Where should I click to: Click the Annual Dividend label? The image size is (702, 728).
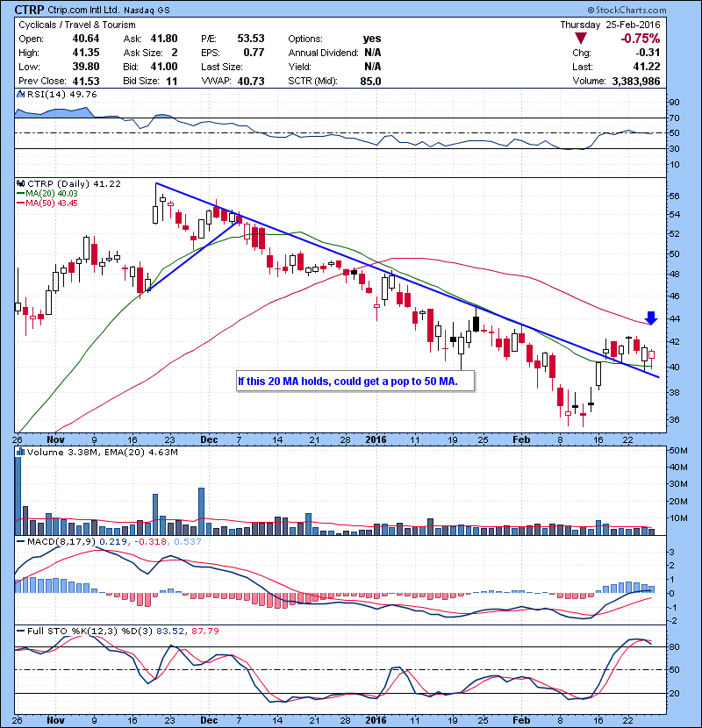(x=323, y=53)
